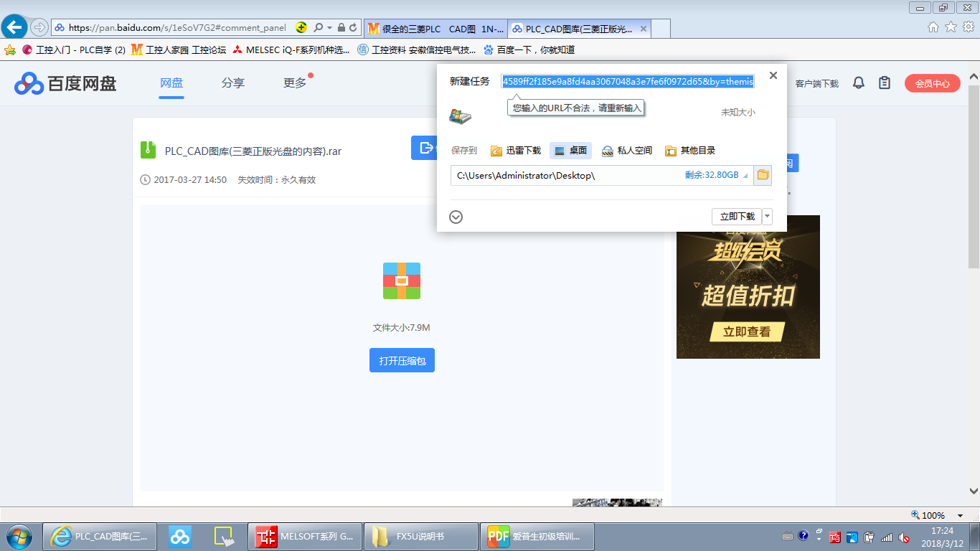Expand the 立即下载 dropdown arrow
This screenshot has width=980, height=551.
768,216
